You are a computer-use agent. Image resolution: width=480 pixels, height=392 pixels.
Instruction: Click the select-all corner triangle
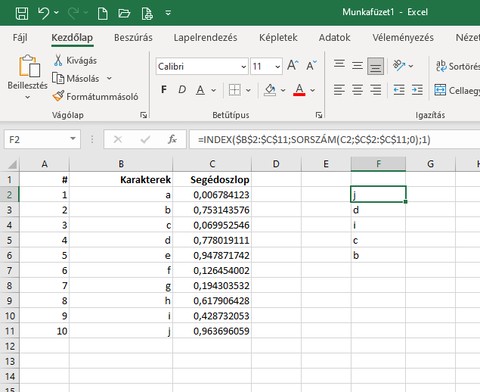coord(12,164)
